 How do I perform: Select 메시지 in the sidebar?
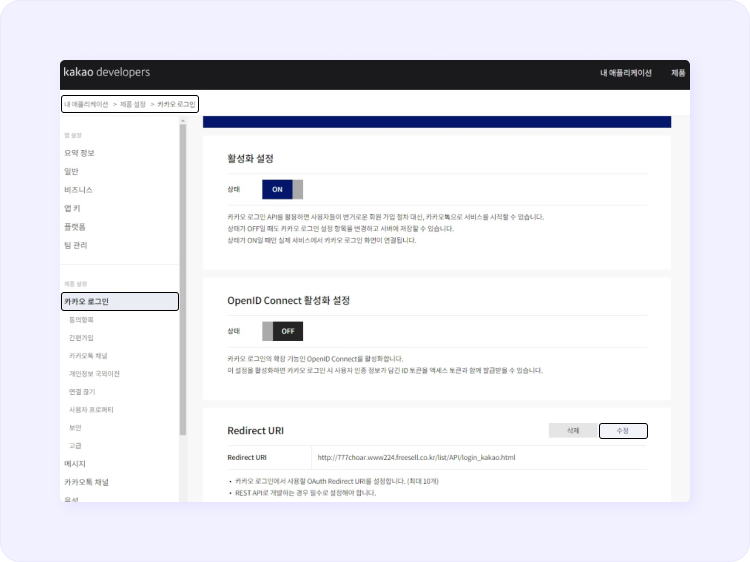75,464
